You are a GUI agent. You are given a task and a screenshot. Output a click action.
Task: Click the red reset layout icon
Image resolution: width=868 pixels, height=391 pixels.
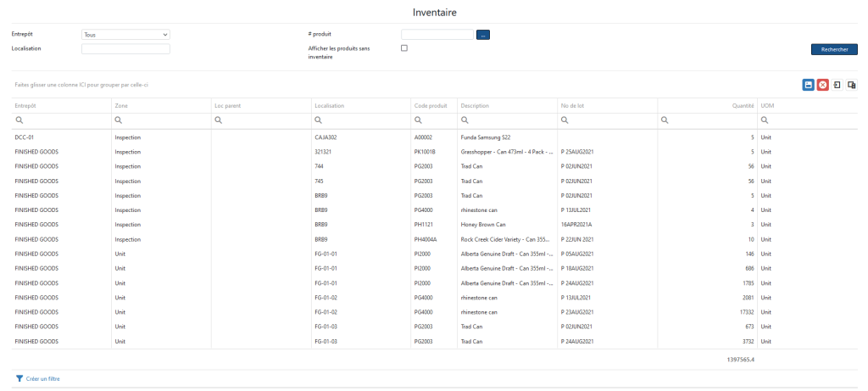tap(822, 85)
